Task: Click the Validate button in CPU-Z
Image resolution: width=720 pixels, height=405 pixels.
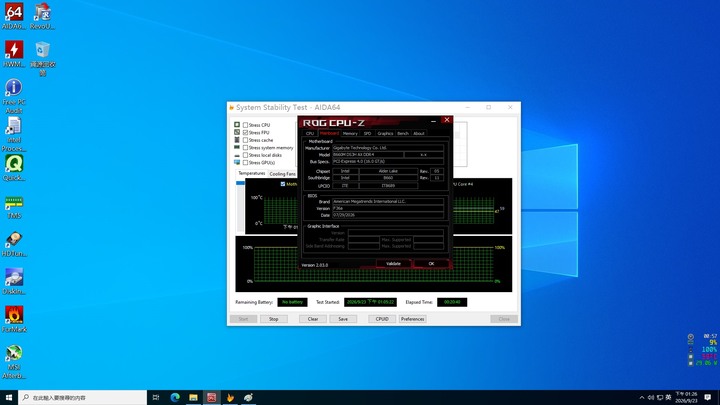Action: coord(394,264)
